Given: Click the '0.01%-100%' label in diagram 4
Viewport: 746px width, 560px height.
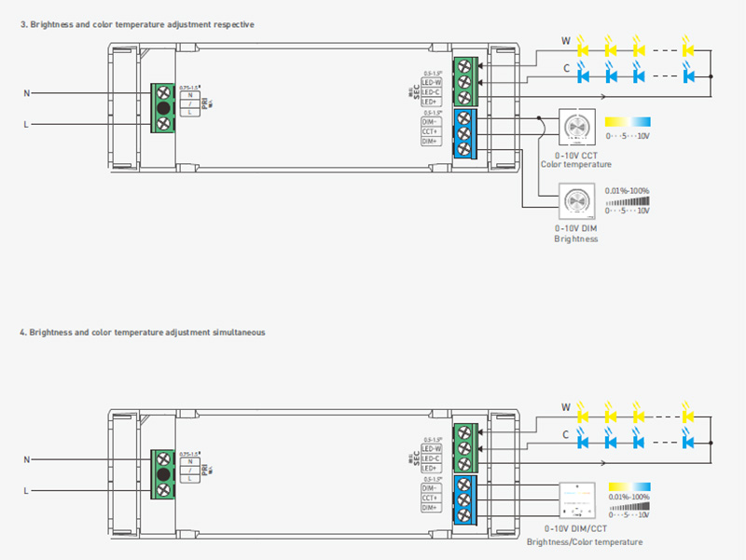Looking at the screenshot, I should 629,497.
